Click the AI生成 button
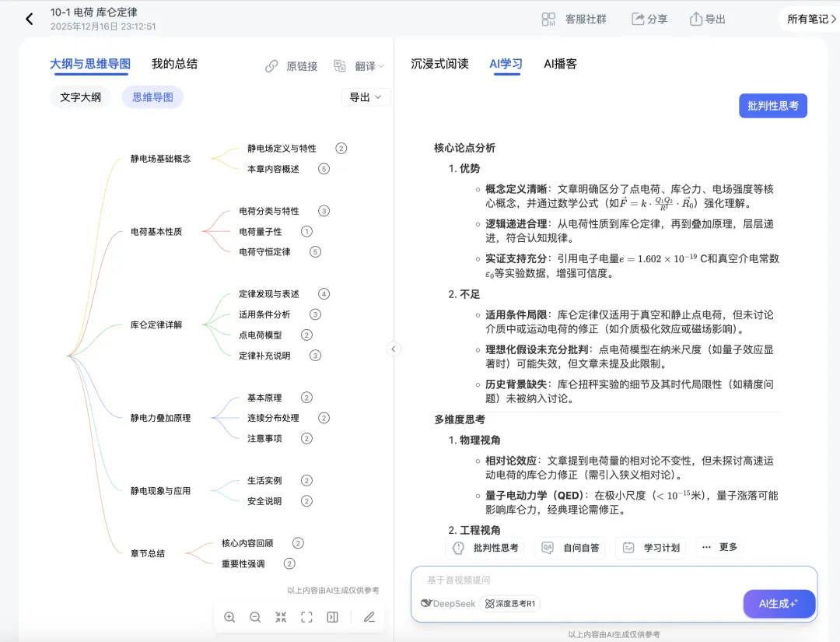The width and height of the screenshot is (840, 642). pyautogui.click(x=779, y=604)
